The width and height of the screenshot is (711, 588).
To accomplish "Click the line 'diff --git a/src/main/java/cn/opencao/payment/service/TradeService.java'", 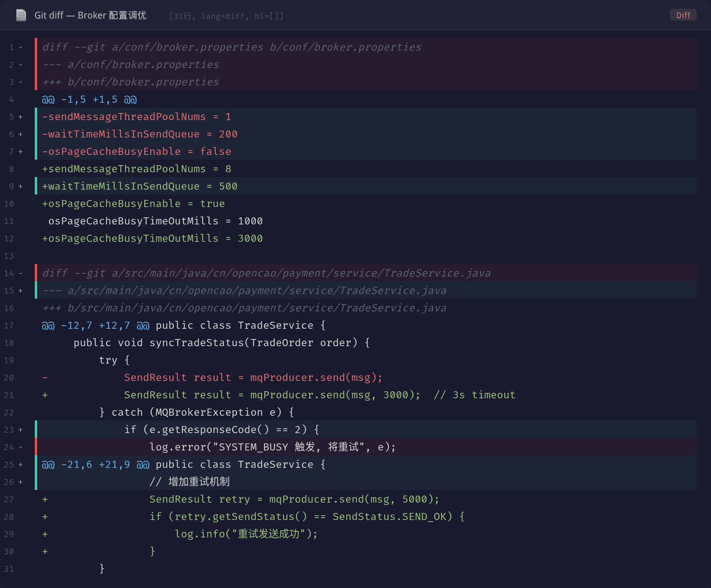I will click(266, 273).
